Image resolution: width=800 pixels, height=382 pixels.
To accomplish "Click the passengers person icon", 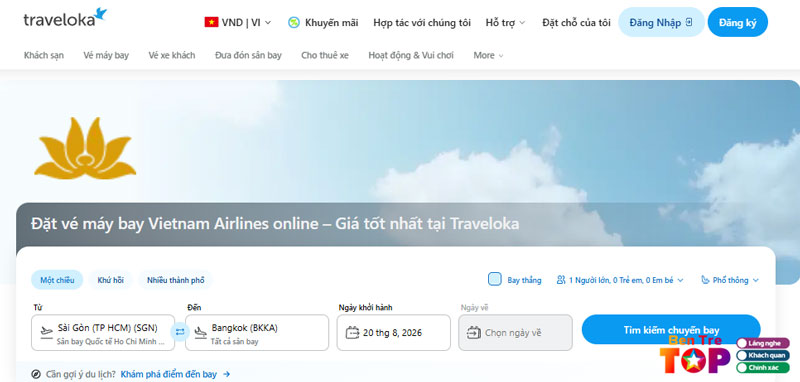I will (561, 280).
